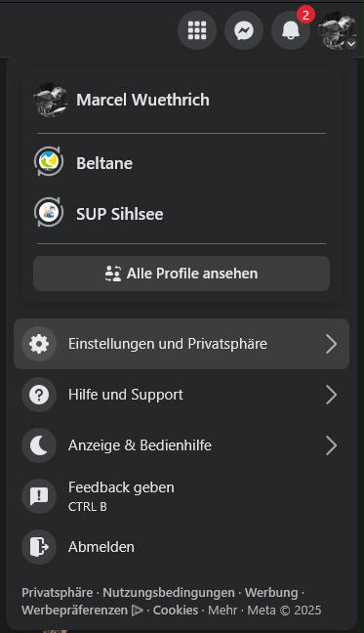Open Messenger chat icon
Image resolution: width=364 pixels, height=633 pixels.
244,30
